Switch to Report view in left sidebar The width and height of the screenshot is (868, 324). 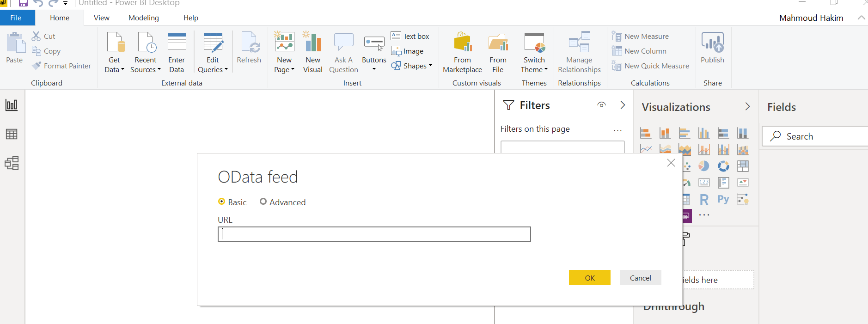tap(12, 105)
